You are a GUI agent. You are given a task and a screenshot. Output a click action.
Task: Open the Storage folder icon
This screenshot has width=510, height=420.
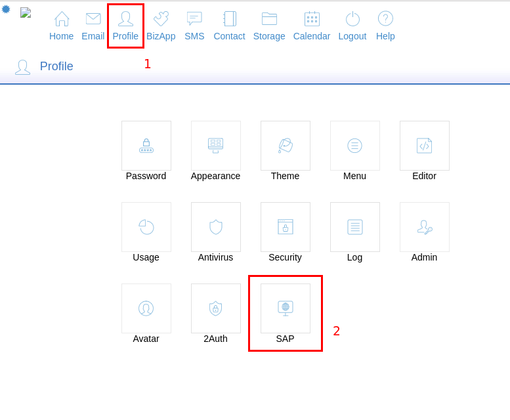click(x=269, y=19)
